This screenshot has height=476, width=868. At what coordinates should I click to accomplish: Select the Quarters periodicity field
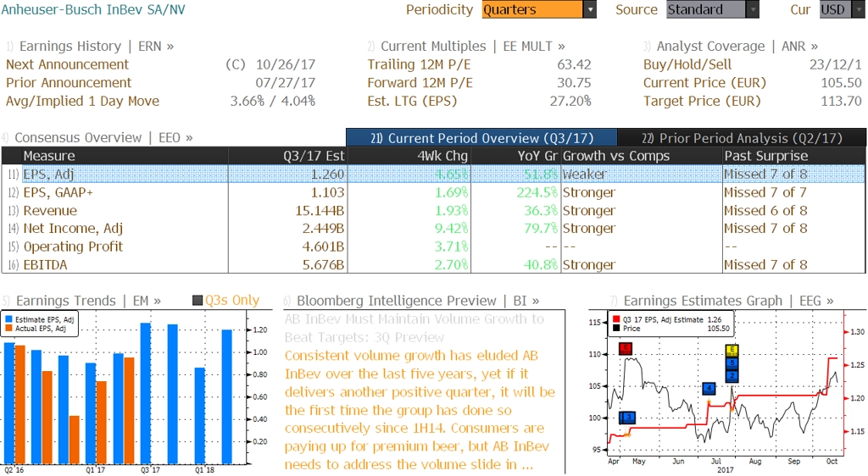532,9
